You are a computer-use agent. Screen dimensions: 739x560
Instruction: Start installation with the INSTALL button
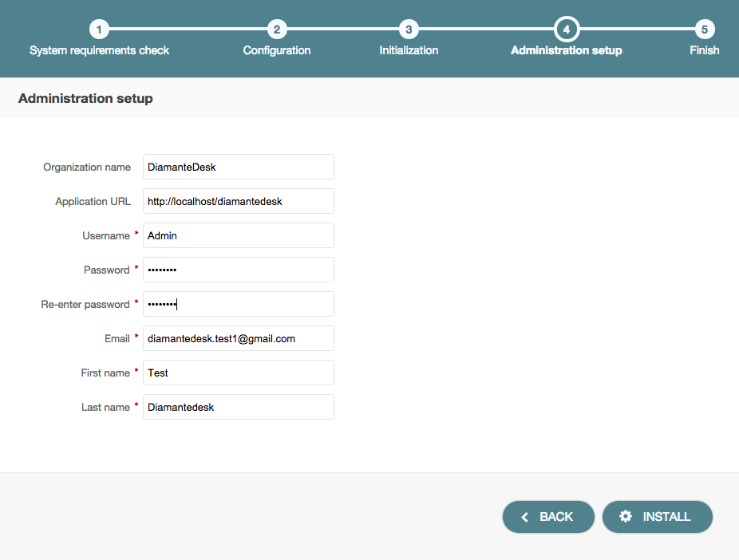click(x=657, y=517)
